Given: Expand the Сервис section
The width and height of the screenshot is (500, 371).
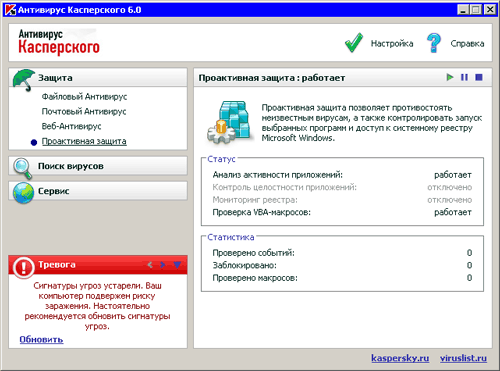Looking at the screenshot, I should tap(98, 191).
